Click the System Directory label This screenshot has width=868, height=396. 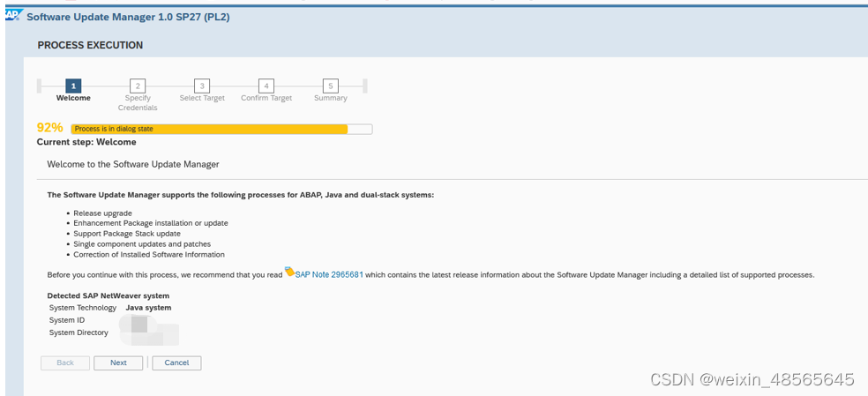click(79, 332)
